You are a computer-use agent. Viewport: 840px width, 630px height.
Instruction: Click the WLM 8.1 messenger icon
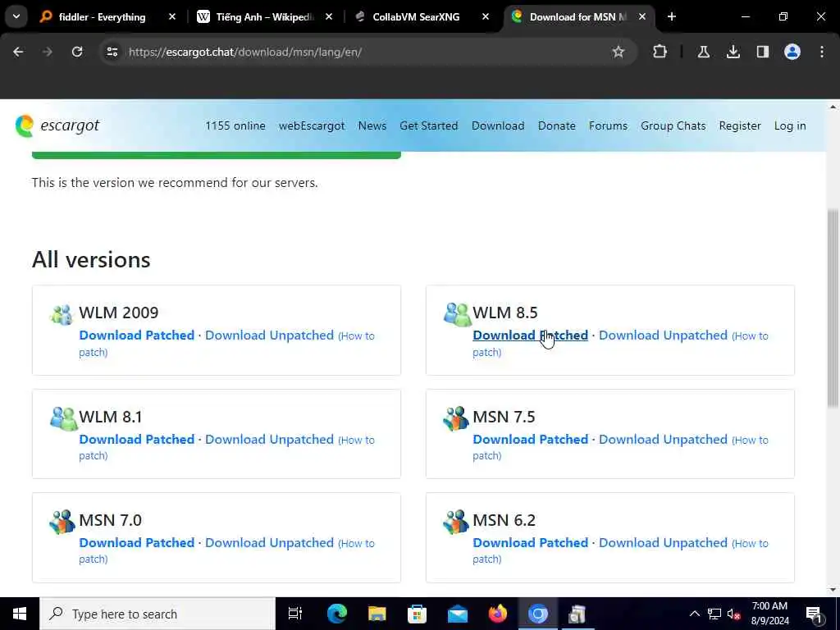64,418
